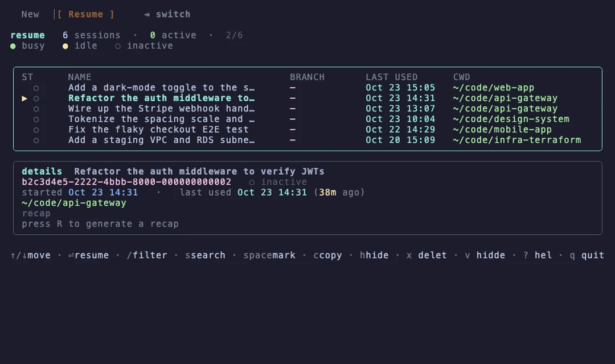Click the status circle of the staging VPC row
This screenshot has height=364, width=615.
pyautogui.click(x=36, y=140)
